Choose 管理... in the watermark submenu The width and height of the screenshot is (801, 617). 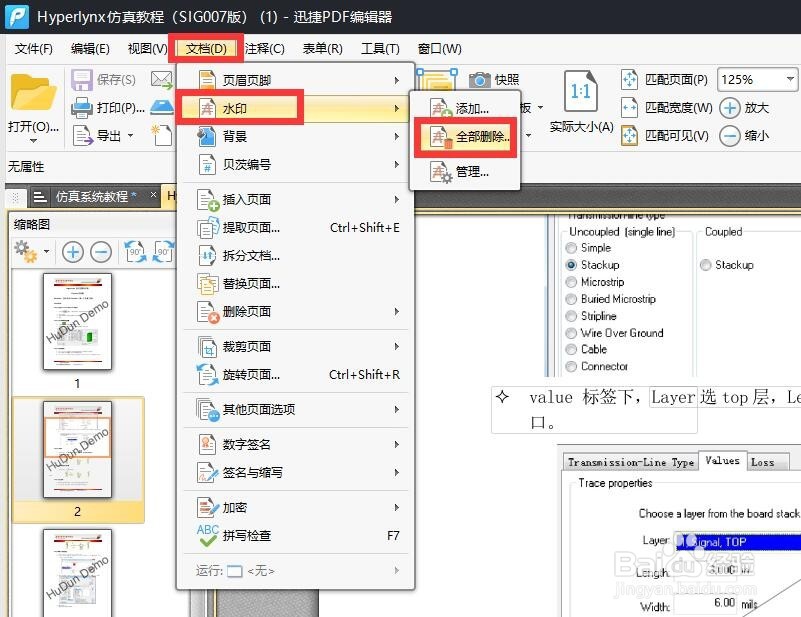[x=465, y=172]
